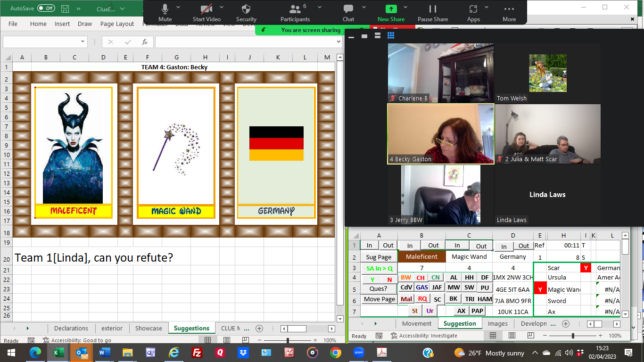Add new sheet in left workbook

[x=259, y=329]
